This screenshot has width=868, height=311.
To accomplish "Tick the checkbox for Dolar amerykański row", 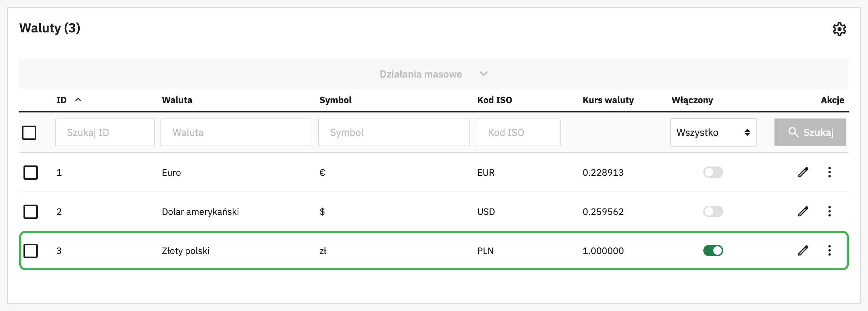I will tap(31, 211).
